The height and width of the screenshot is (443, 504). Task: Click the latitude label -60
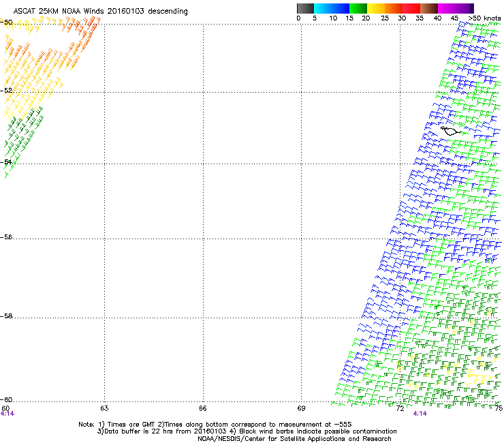tap(6, 399)
